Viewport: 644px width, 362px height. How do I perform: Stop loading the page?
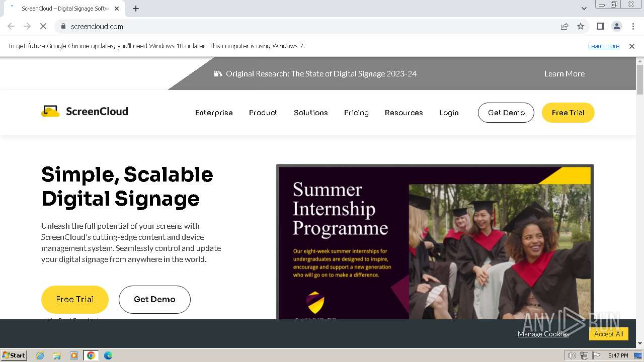click(x=43, y=26)
